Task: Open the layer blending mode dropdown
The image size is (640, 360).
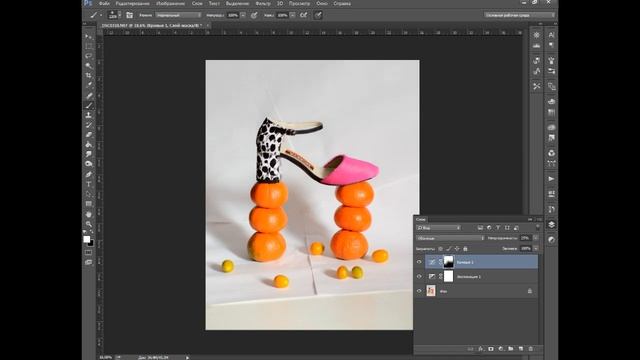Action: (x=450, y=238)
